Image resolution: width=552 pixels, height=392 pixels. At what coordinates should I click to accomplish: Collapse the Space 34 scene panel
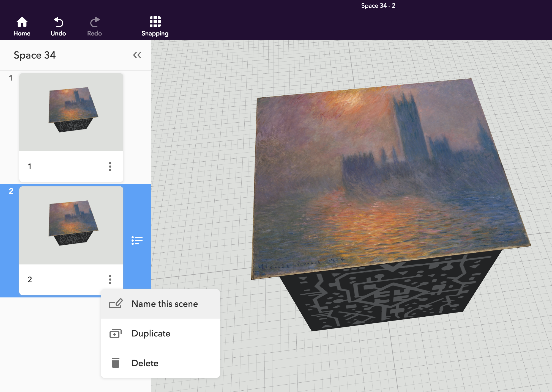(x=137, y=55)
